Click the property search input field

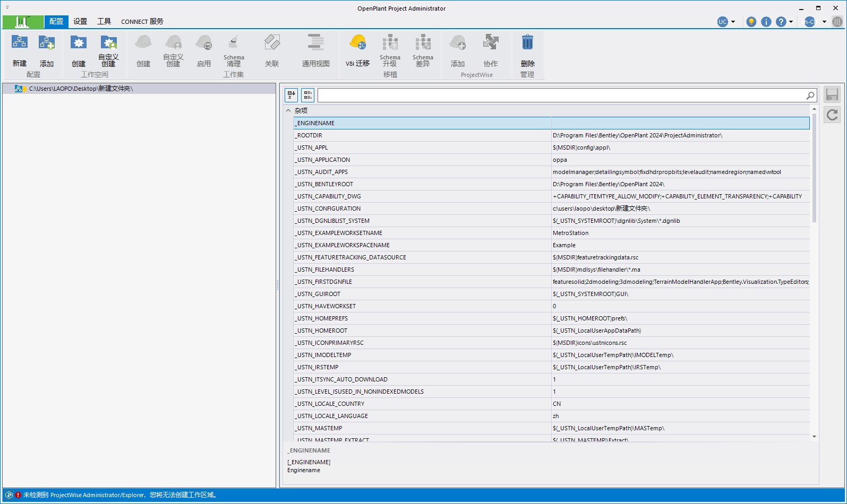561,95
